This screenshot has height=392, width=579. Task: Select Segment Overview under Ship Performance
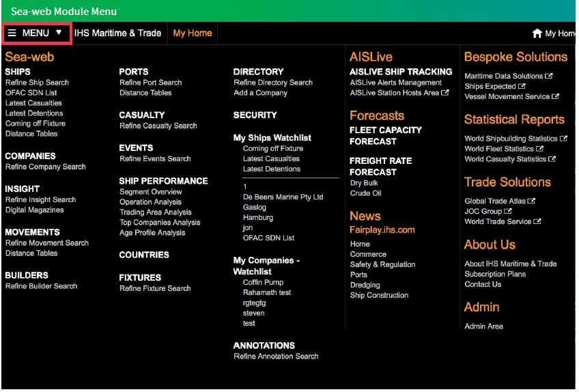(150, 192)
